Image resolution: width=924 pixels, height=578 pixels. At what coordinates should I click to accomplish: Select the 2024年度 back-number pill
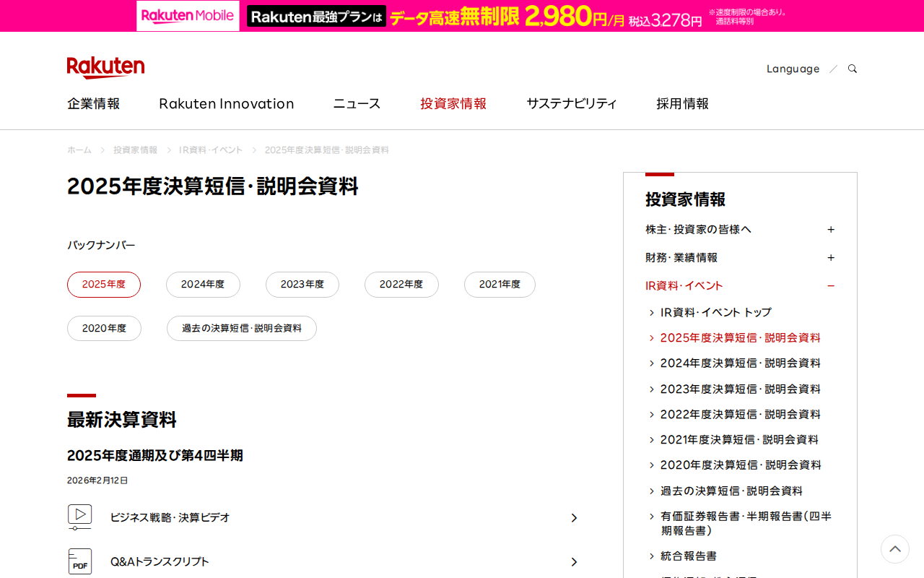point(203,285)
